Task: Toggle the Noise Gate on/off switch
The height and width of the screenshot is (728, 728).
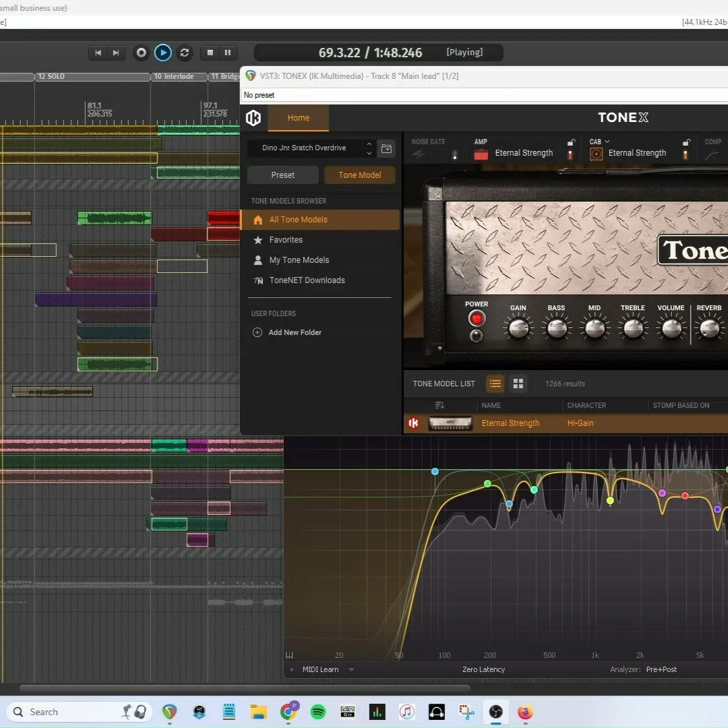Action: tap(454, 154)
